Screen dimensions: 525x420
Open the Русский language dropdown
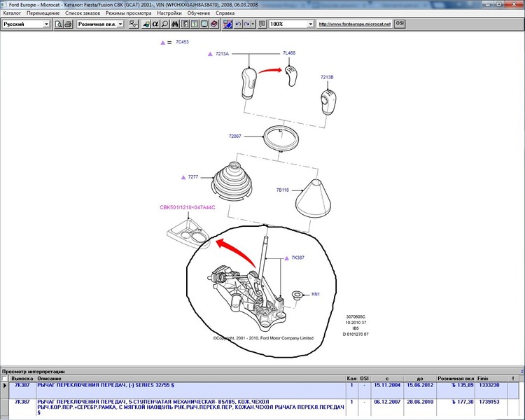tap(26, 24)
